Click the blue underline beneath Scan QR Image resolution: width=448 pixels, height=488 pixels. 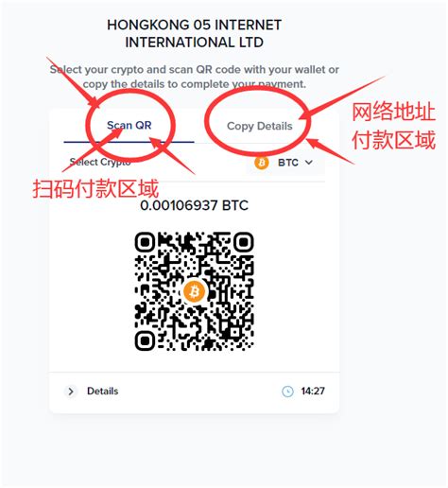point(129,142)
